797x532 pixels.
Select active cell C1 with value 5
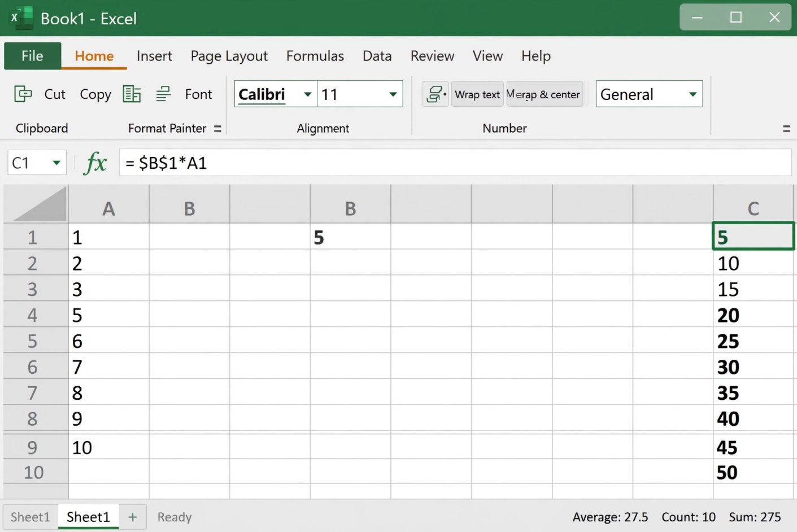point(753,237)
